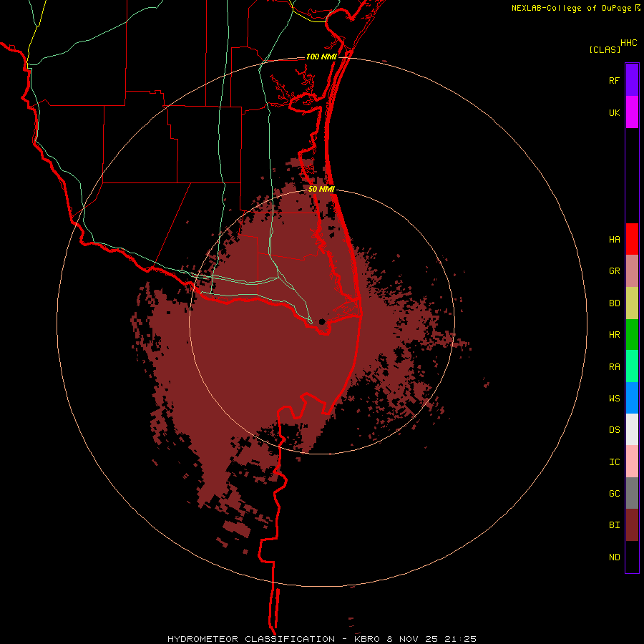Click the KBRO station identifier
Viewport: 644px width, 644px height.
point(368,639)
